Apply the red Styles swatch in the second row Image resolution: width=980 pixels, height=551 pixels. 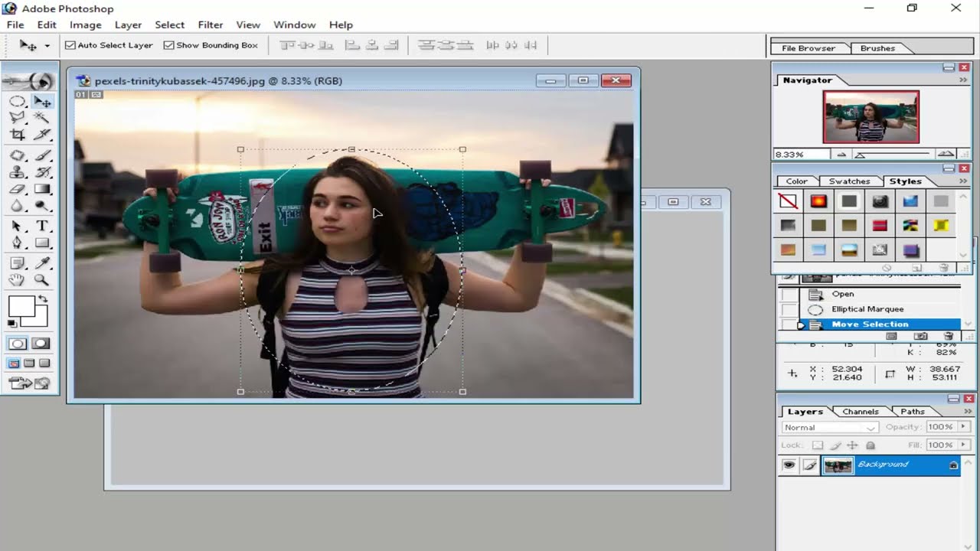click(880, 225)
